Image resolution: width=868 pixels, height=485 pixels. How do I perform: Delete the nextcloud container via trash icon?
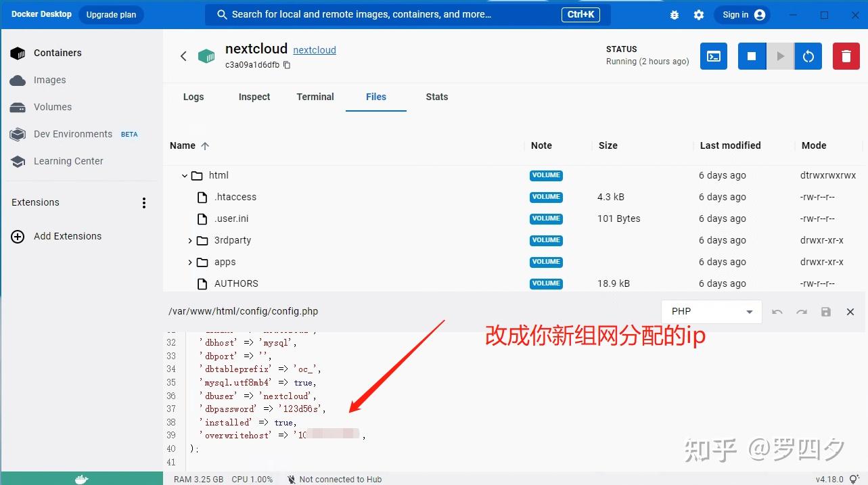(x=846, y=56)
